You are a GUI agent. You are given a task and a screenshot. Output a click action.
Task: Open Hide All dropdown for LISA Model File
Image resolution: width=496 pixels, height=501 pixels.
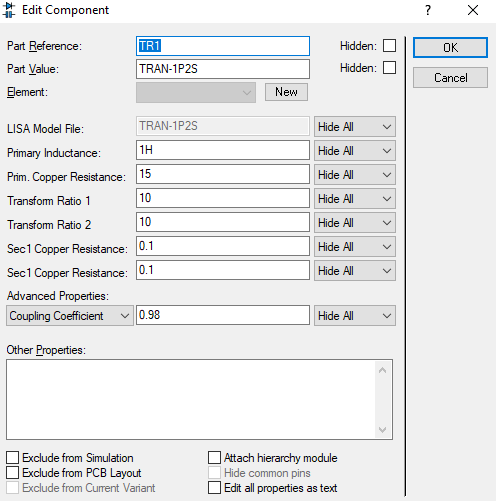point(355,127)
